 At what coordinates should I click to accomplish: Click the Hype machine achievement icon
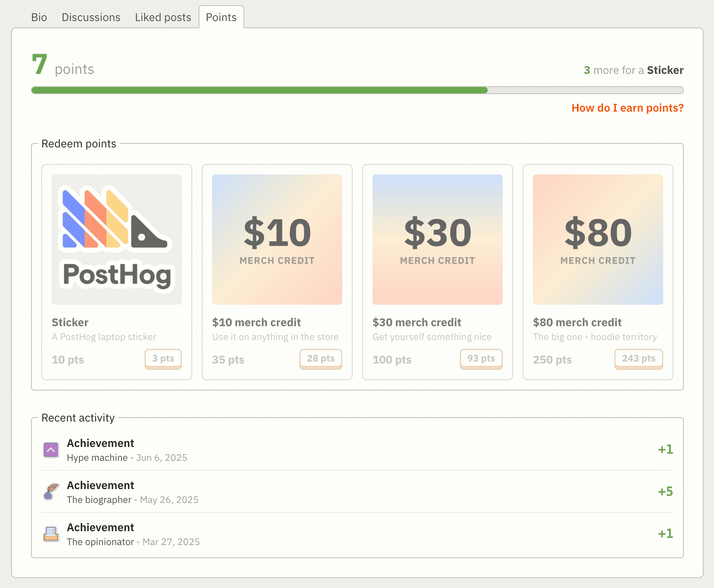[50, 450]
